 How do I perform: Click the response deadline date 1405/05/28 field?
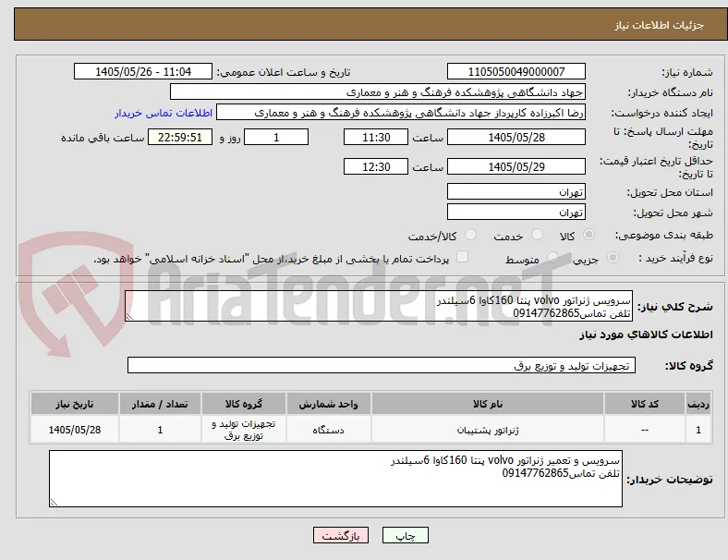(x=516, y=137)
